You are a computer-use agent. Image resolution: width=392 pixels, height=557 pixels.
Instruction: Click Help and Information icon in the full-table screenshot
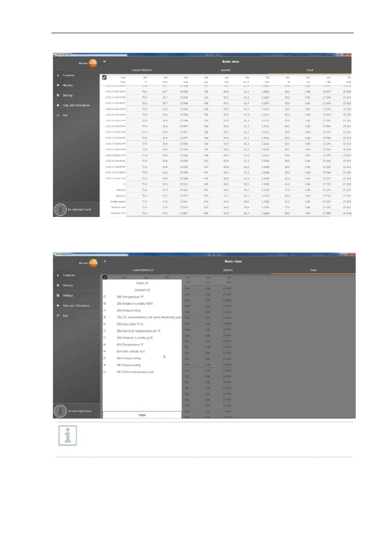click(58, 105)
